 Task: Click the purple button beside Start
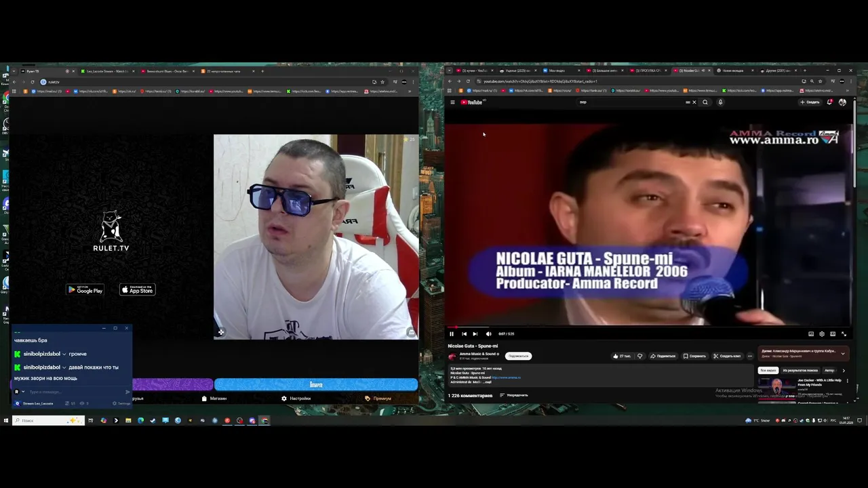tap(173, 384)
